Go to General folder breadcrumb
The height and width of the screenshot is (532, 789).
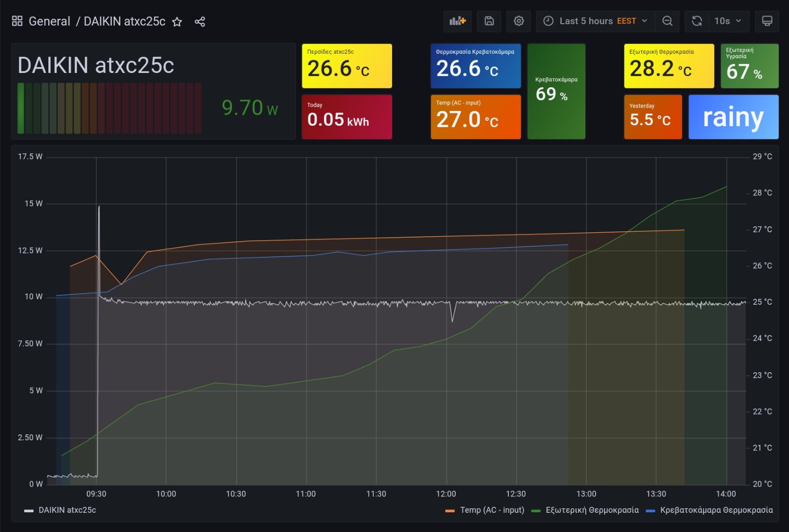pyautogui.click(x=49, y=21)
